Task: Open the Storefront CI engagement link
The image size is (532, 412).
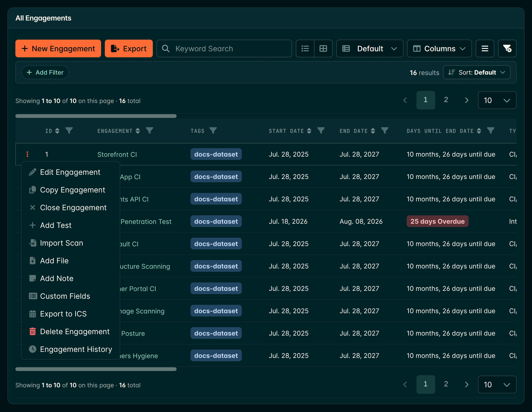Action: coord(117,154)
